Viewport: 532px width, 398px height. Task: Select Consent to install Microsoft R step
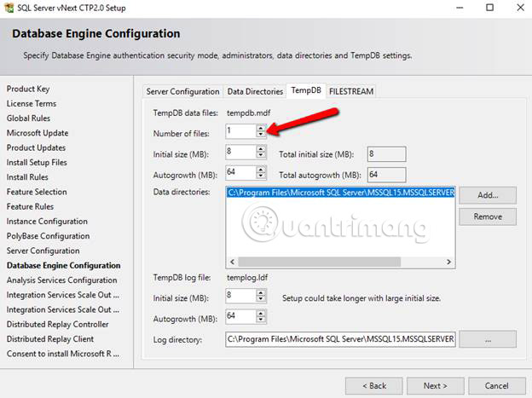(63, 354)
